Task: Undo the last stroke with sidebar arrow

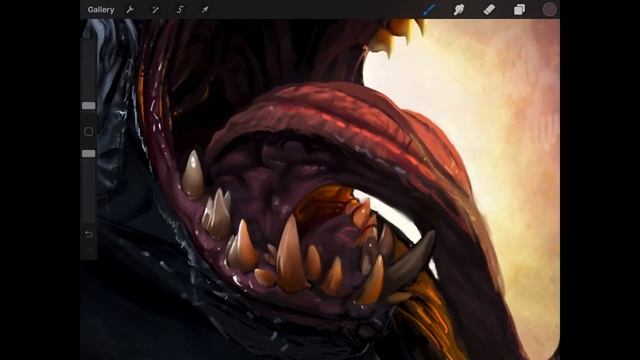Action: coord(89,234)
